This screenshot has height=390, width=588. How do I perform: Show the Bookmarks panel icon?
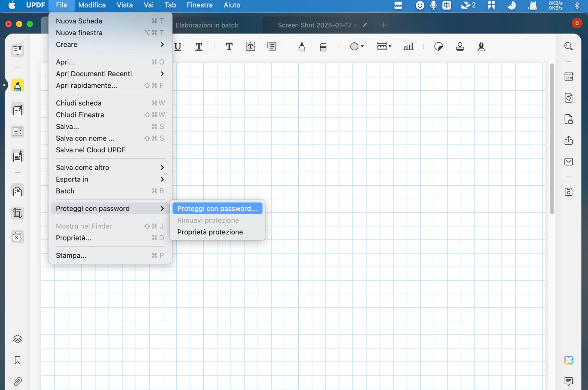(18, 360)
